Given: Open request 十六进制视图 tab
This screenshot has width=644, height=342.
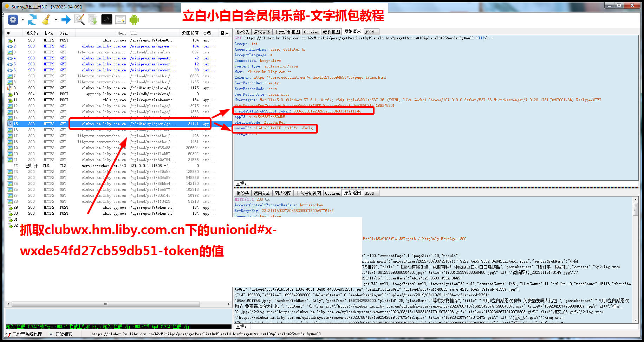Looking at the screenshot, I should [287, 32].
